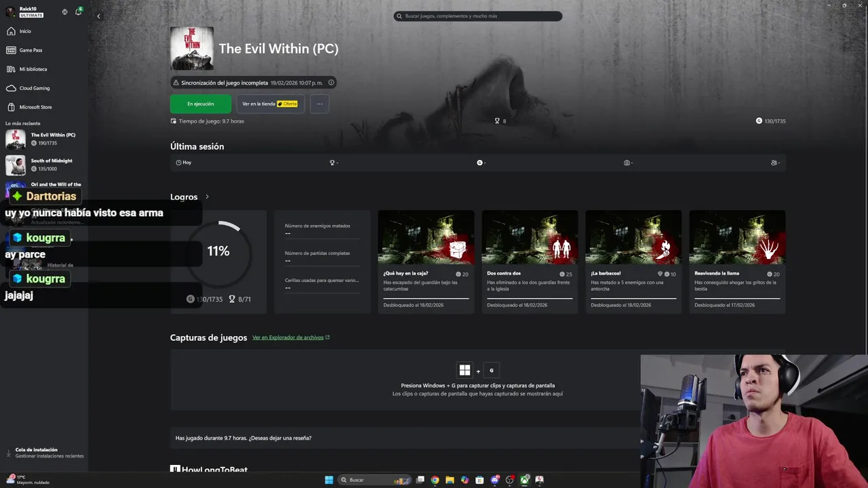Click Hoy clock icon in Última sesión
This screenshot has height=488, width=868.
(x=178, y=163)
